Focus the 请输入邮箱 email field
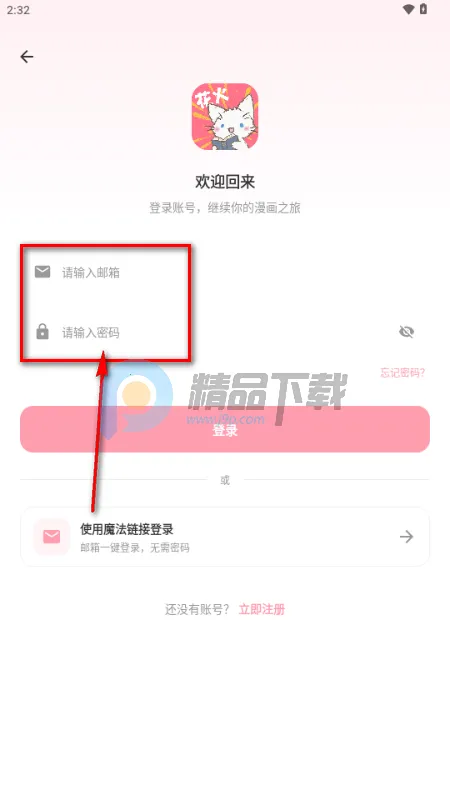The width and height of the screenshot is (450, 800). [x=225, y=272]
